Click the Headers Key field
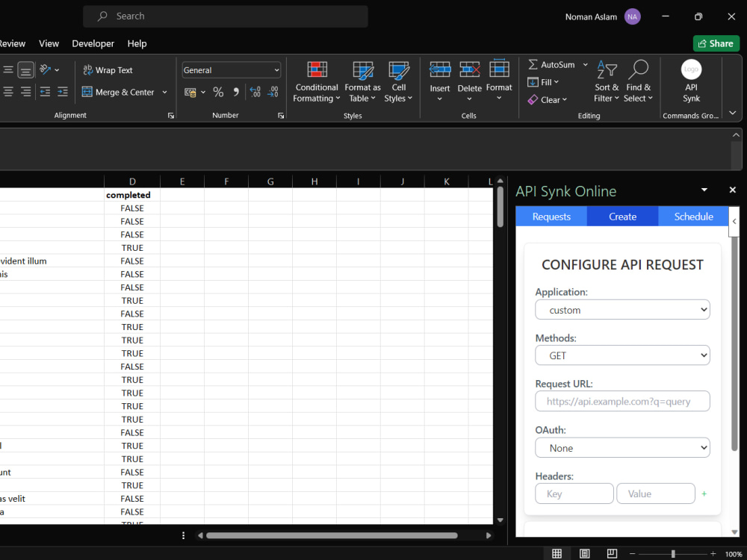This screenshot has height=560, width=747. pos(574,494)
